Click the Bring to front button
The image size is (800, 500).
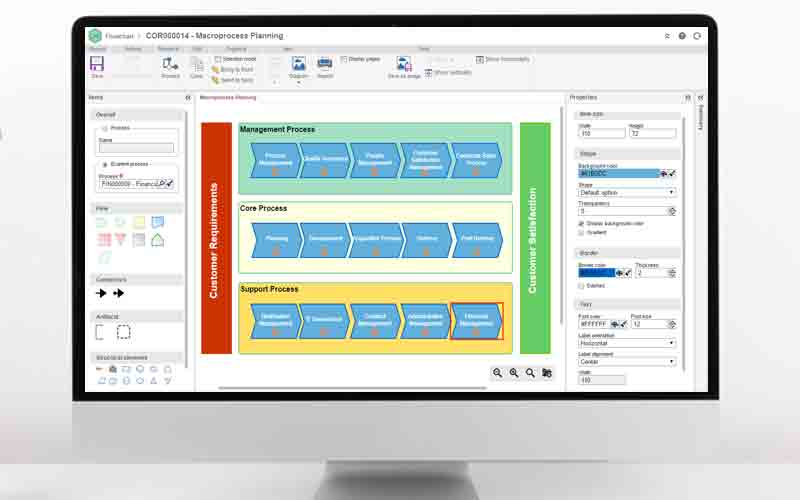click(x=236, y=69)
